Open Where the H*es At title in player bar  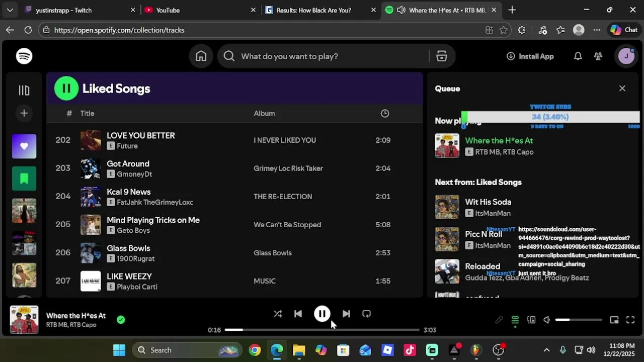point(76,316)
